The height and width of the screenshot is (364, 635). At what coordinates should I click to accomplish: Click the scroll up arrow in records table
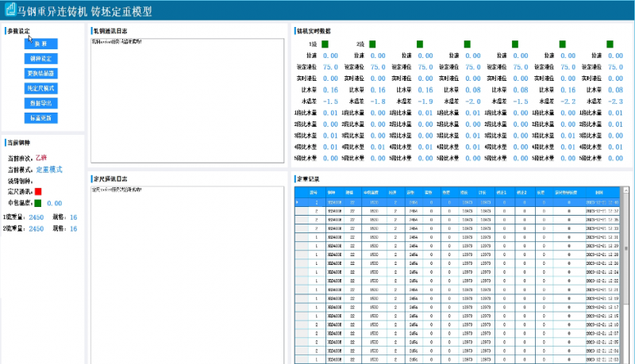click(626, 191)
